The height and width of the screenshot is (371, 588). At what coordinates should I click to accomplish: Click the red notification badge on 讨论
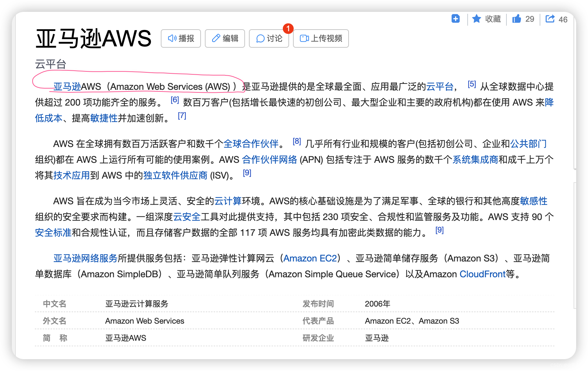click(x=288, y=29)
